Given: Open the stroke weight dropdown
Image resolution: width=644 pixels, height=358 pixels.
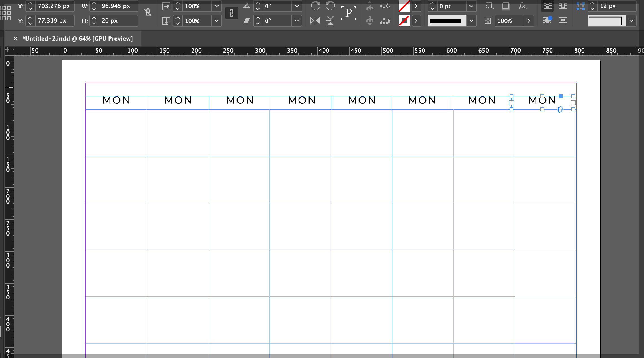Looking at the screenshot, I should pos(471,6).
